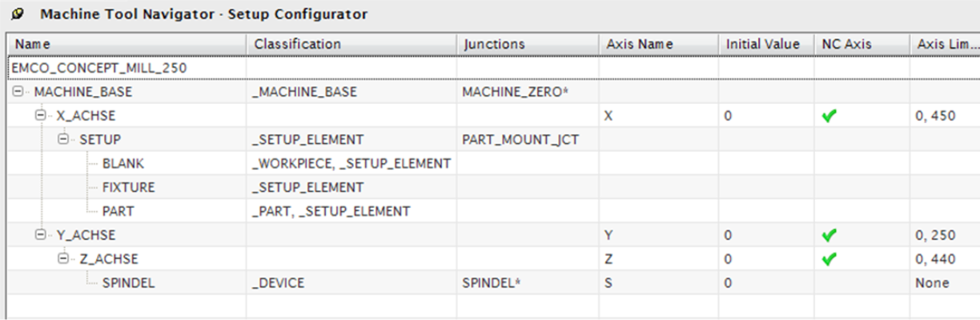The width and height of the screenshot is (980, 320).
Task: Click the Initial Value column header
Action: point(765,44)
